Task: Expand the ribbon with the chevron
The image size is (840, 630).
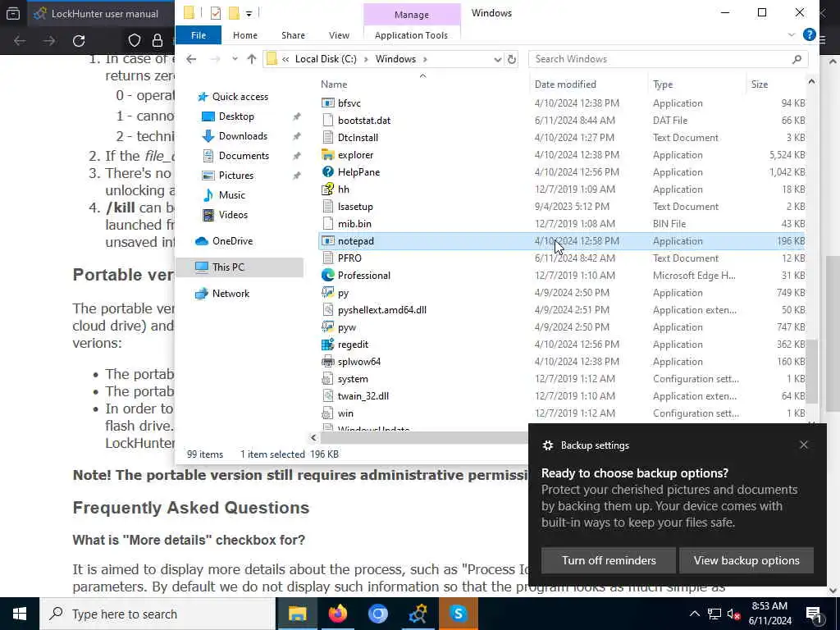Action: pyautogui.click(x=792, y=34)
